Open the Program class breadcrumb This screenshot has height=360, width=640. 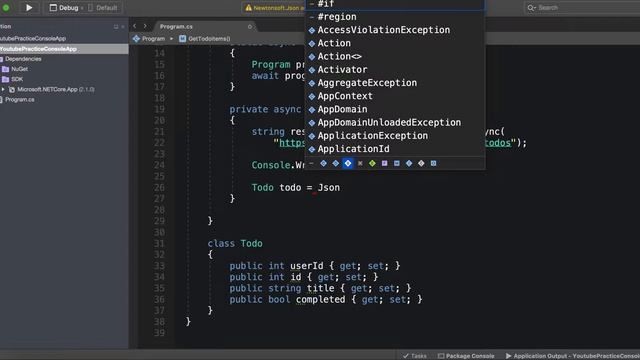click(153, 39)
